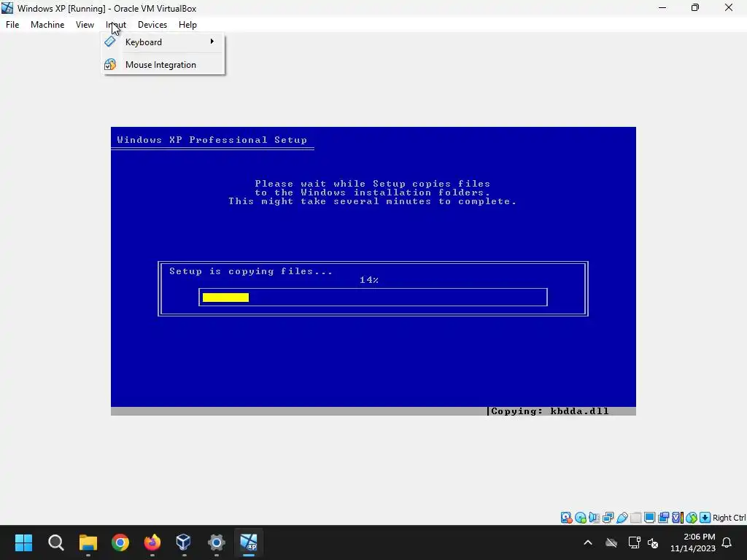
Task: Click the USB devices status icon
Action: (x=622, y=518)
